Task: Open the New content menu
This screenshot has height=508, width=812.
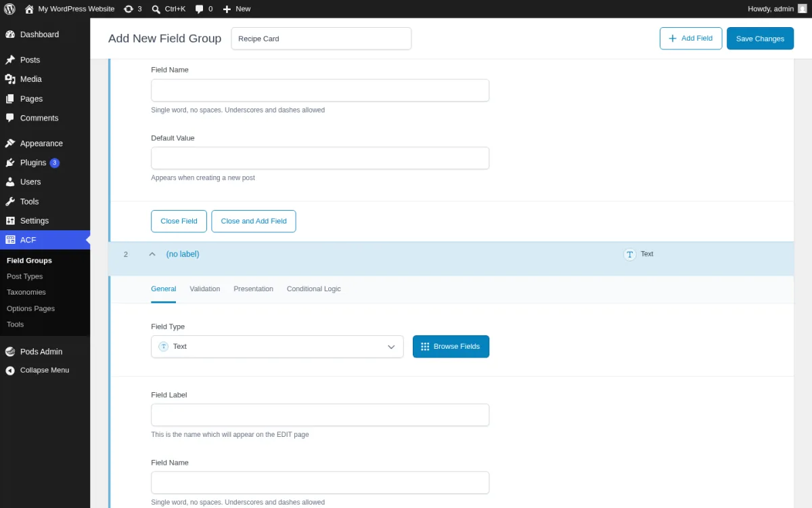Action: point(237,9)
